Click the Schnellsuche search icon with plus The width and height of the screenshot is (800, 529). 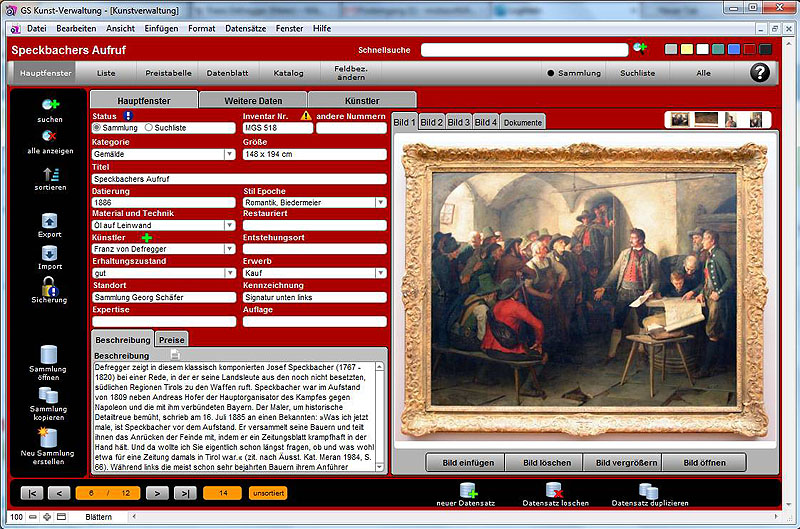[640, 48]
